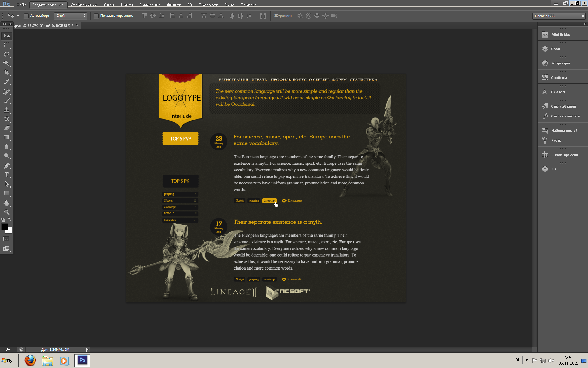Screen dimensions: 588x368
Task: Select the Hand tool
Action: [7, 203]
